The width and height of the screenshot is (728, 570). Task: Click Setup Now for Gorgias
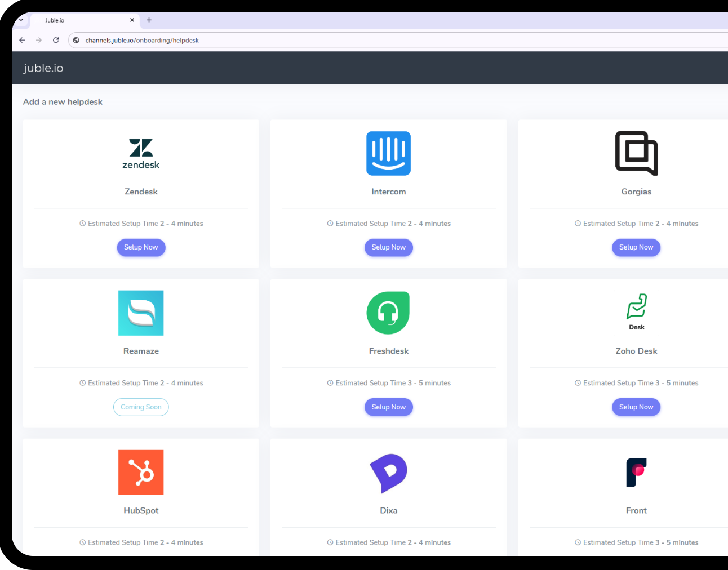point(636,247)
